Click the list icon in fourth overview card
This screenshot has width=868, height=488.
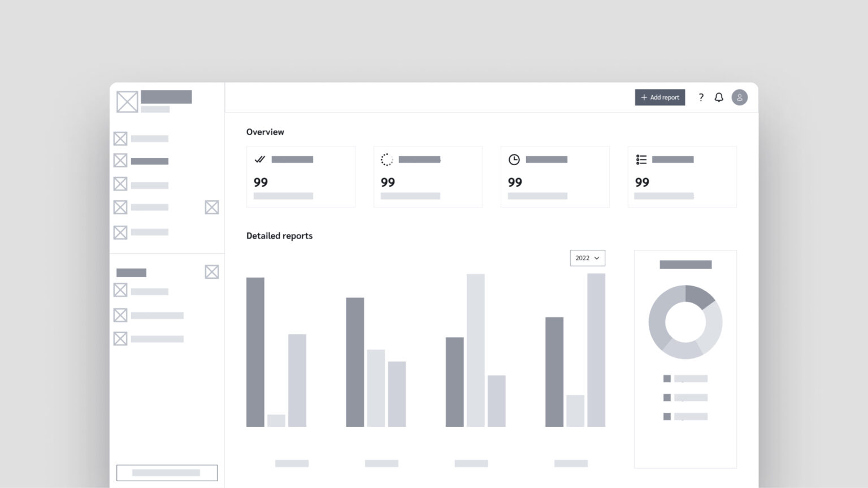tap(641, 159)
